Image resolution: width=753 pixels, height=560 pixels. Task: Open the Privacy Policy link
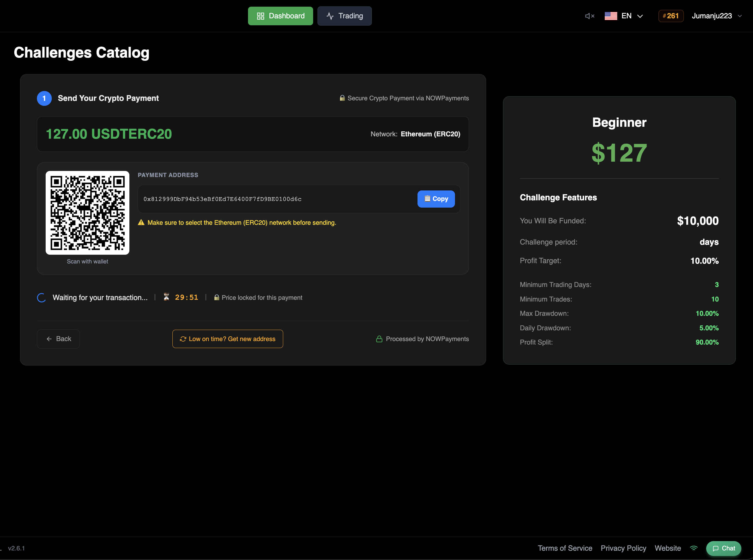(624, 548)
